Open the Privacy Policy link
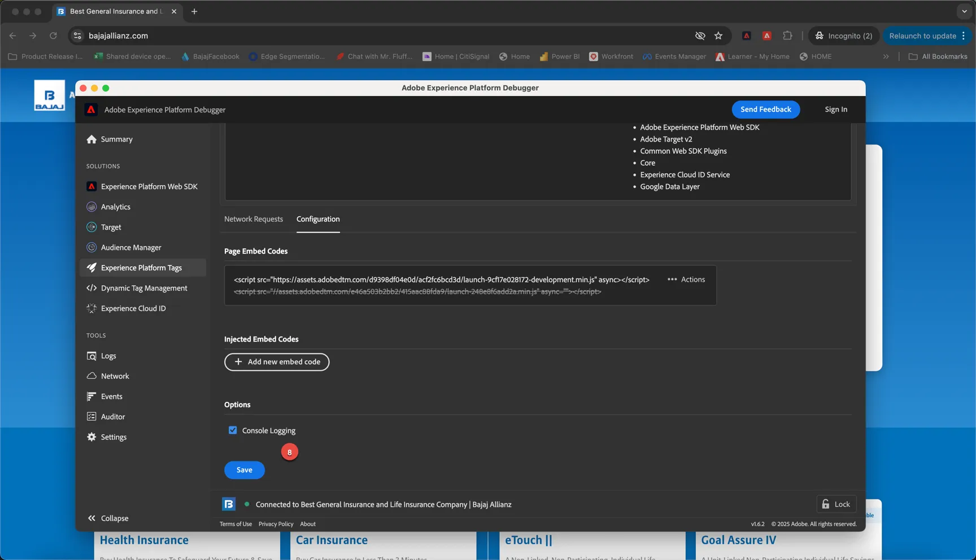The image size is (976, 560). point(276,524)
